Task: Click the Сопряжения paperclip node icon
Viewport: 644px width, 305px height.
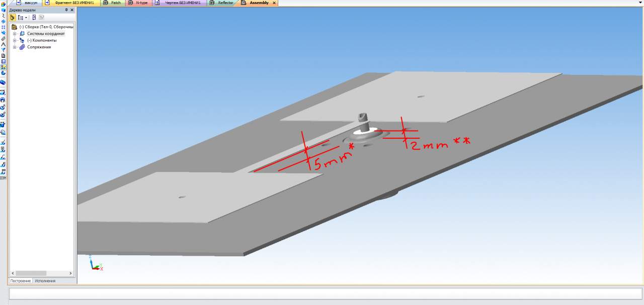Action: coord(22,47)
